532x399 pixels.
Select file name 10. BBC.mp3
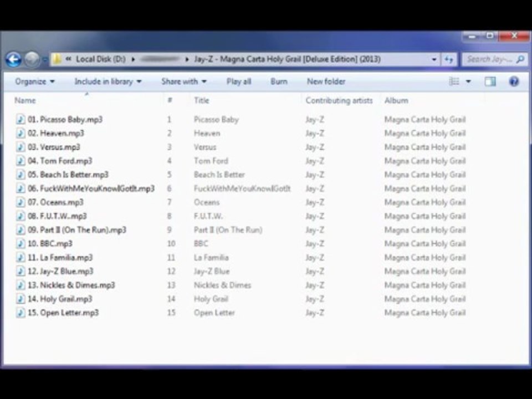50,244
